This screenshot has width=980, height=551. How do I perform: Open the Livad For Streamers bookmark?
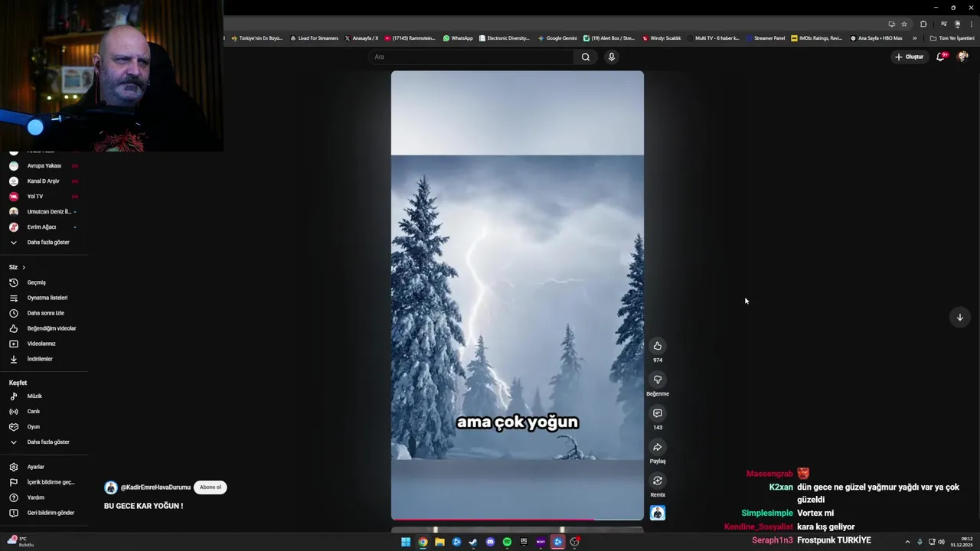point(314,38)
